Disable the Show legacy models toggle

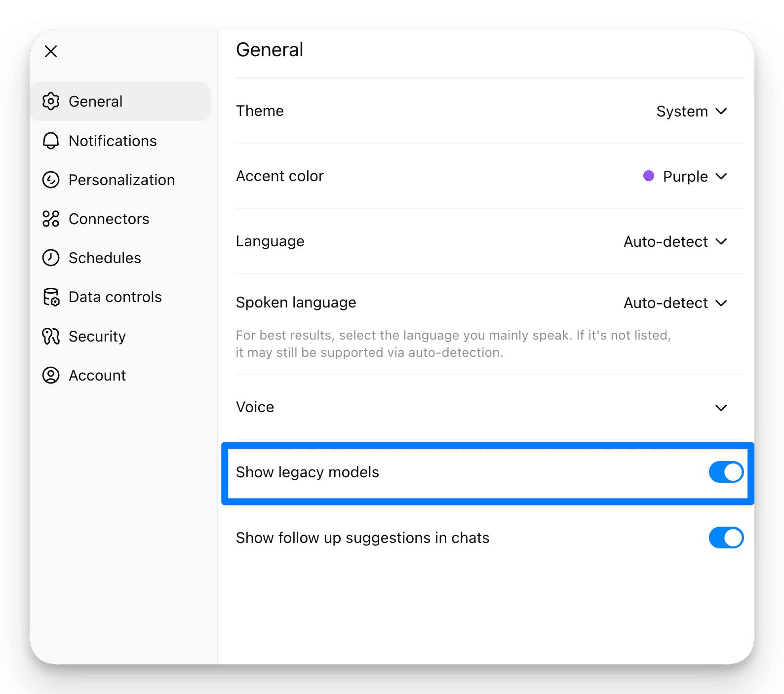coord(726,472)
